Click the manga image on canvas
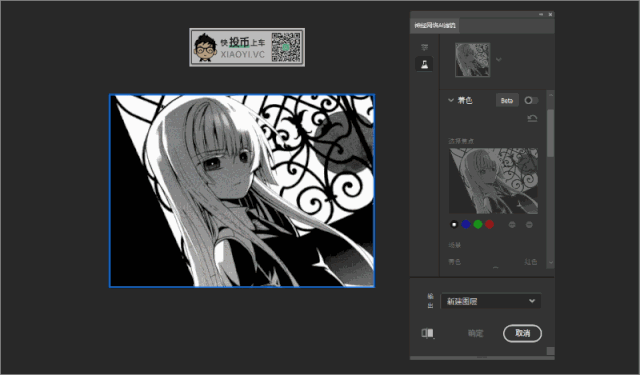The image size is (640, 375). (242, 191)
